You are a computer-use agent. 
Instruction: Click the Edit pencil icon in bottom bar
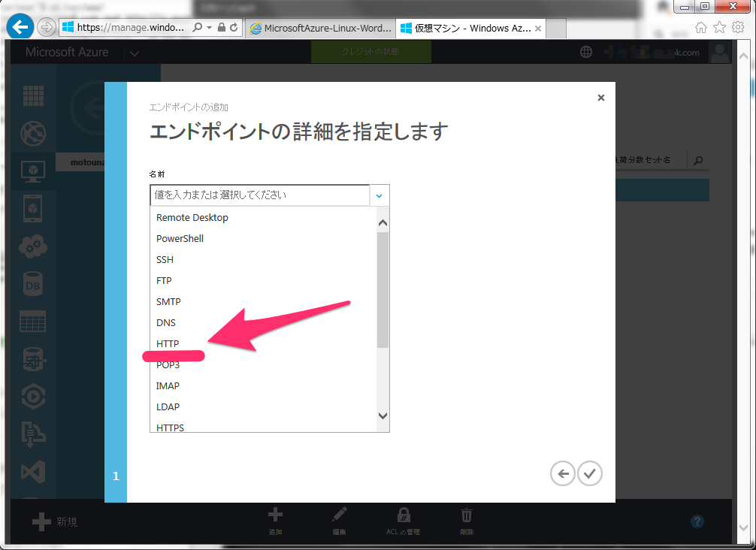340,515
